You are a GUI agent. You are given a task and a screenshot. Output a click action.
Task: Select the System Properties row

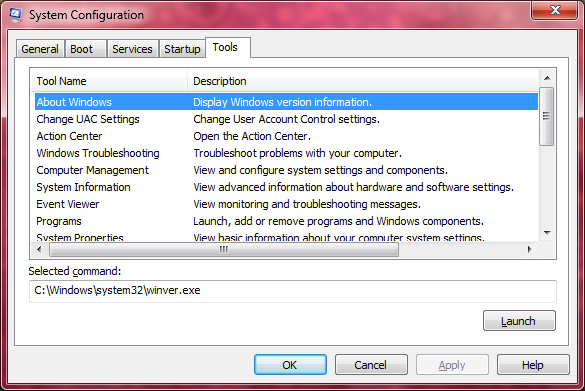286,237
